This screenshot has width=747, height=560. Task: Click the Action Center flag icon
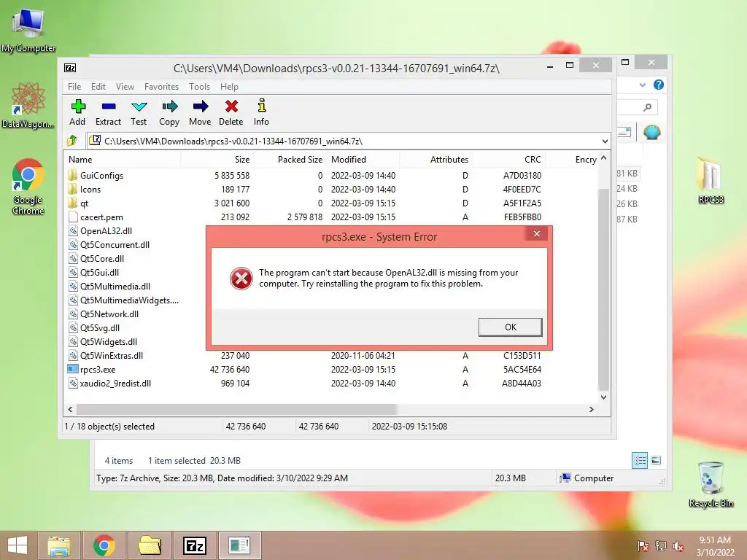[643, 545]
